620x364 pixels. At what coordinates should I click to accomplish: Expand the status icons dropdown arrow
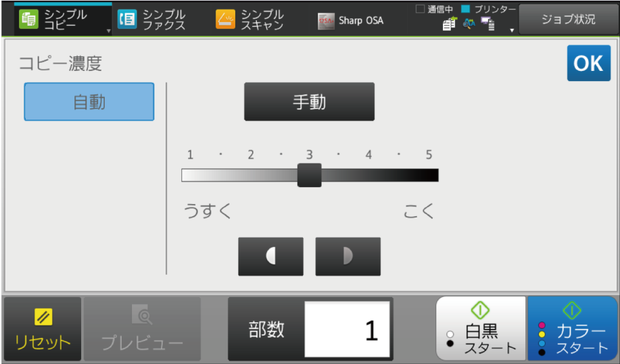[x=512, y=30]
